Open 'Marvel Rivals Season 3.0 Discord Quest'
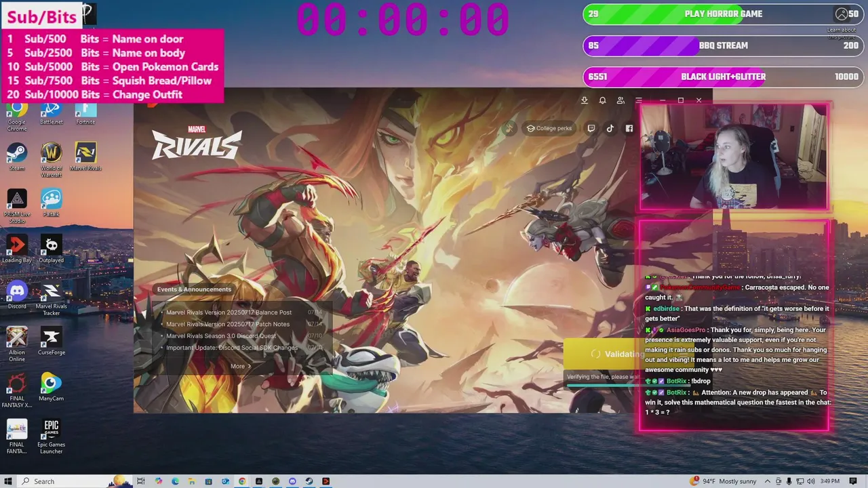 [221, 336]
